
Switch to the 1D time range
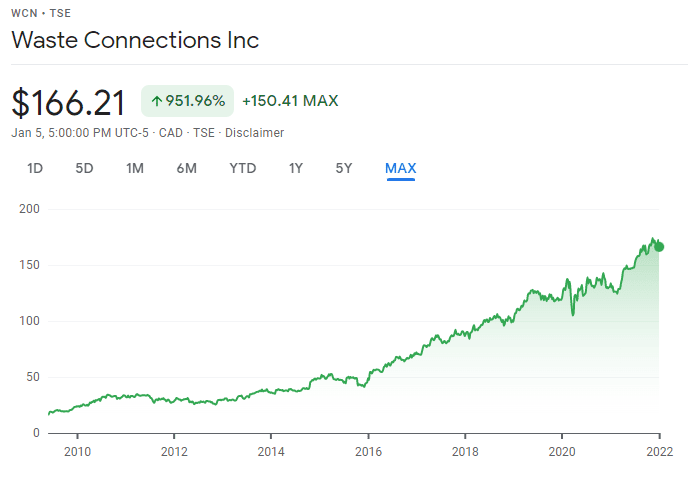pos(35,168)
